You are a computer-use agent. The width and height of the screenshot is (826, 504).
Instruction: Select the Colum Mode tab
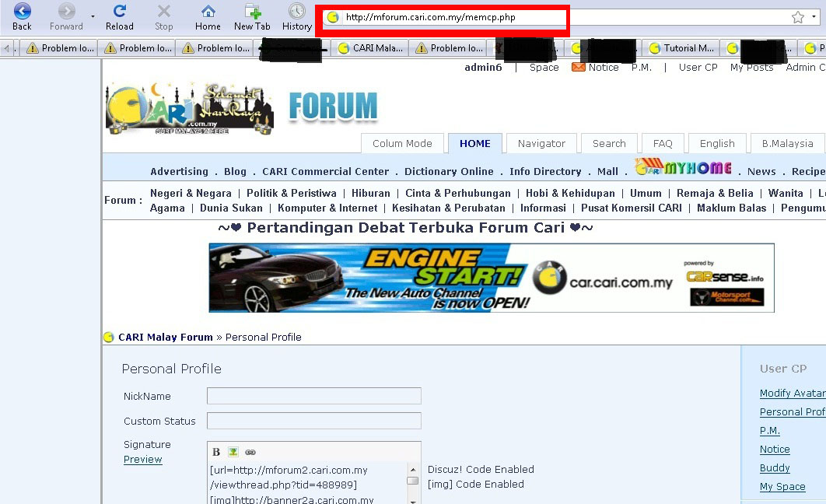[402, 143]
